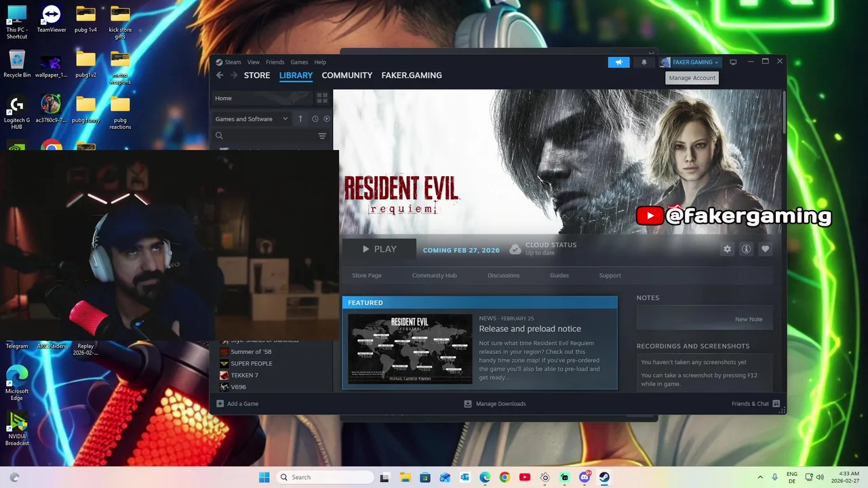Switch Steam to Big Picture mode
Viewport: 868px width, 488px height.
[x=733, y=62]
